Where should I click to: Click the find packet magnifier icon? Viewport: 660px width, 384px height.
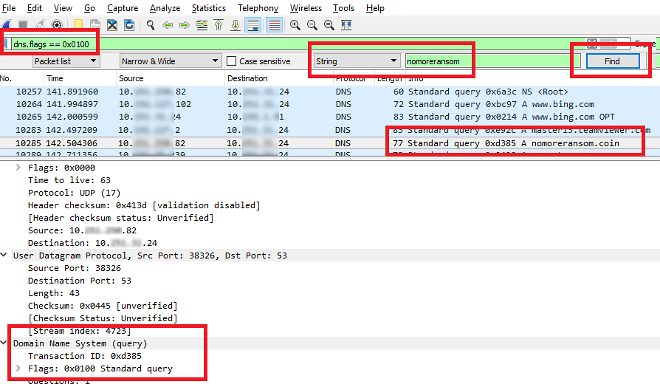[150, 25]
